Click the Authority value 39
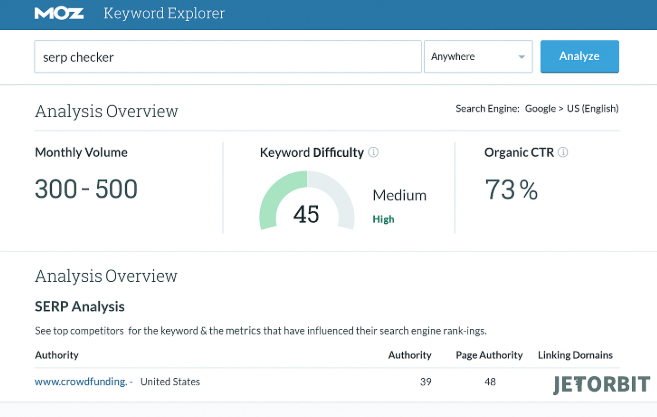The width and height of the screenshot is (657, 417). tap(426, 382)
